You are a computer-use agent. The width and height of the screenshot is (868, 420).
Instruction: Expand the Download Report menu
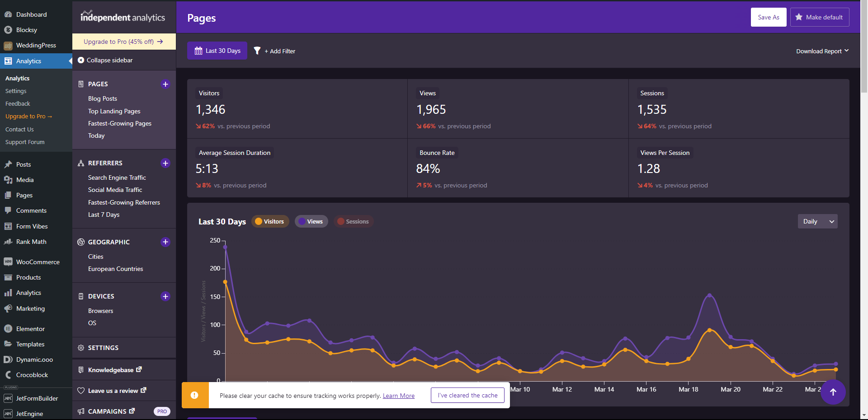(822, 51)
